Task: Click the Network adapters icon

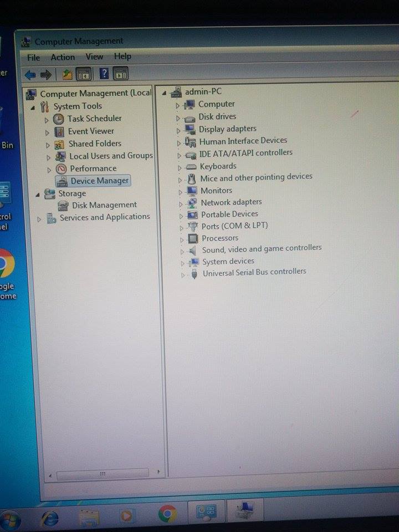Action: pyautogui.click(x=192, y=203)
